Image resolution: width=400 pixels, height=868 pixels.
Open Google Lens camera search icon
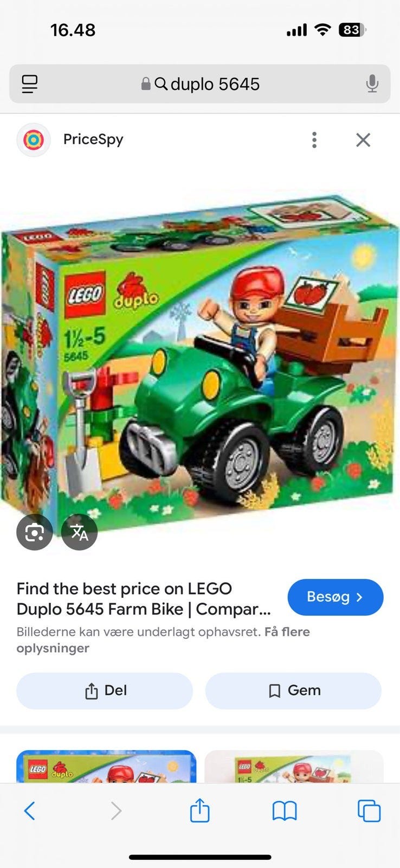tap(35, 532)
